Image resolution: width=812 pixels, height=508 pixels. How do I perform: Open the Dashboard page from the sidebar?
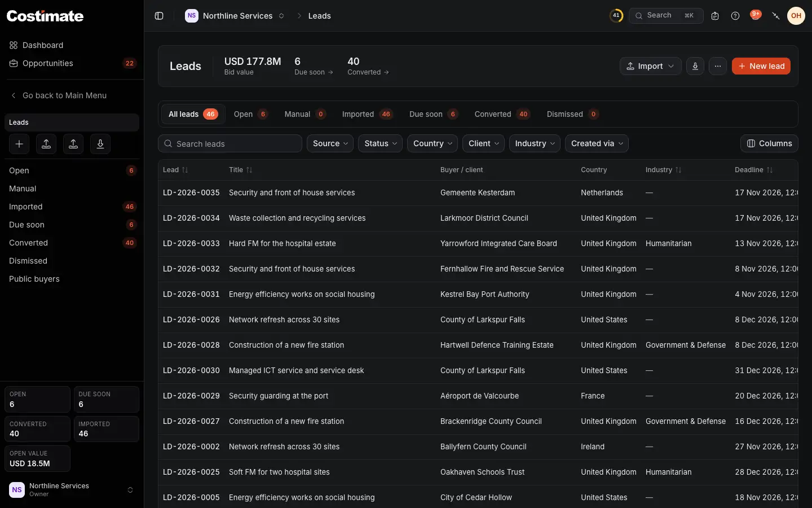point(72,45)
